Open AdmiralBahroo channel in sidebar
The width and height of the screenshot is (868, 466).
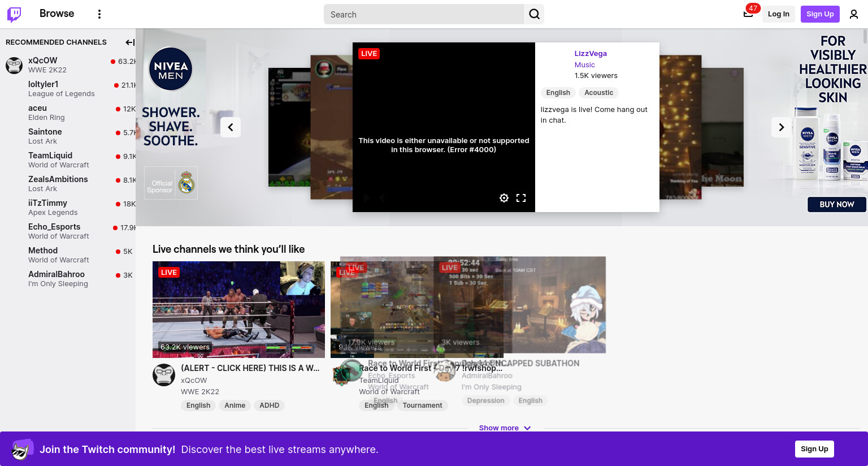68,279
